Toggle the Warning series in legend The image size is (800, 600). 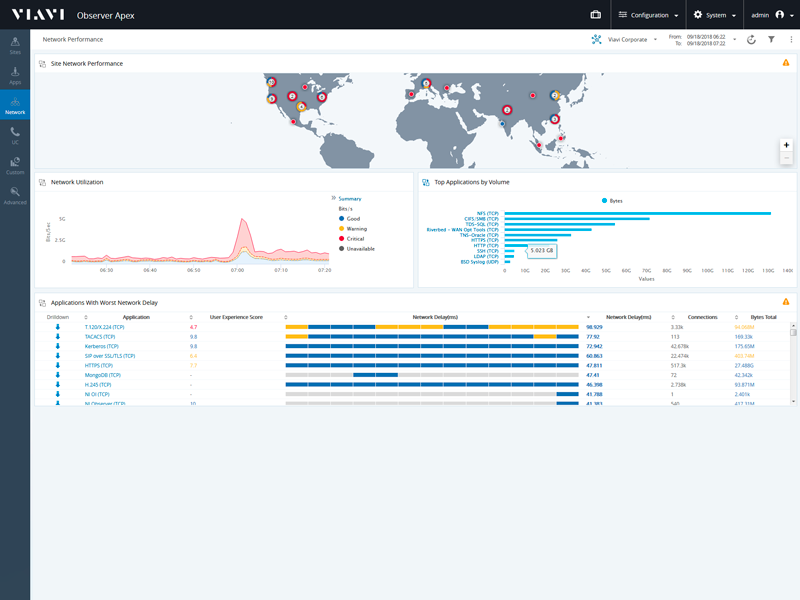[x=353, y=229]
